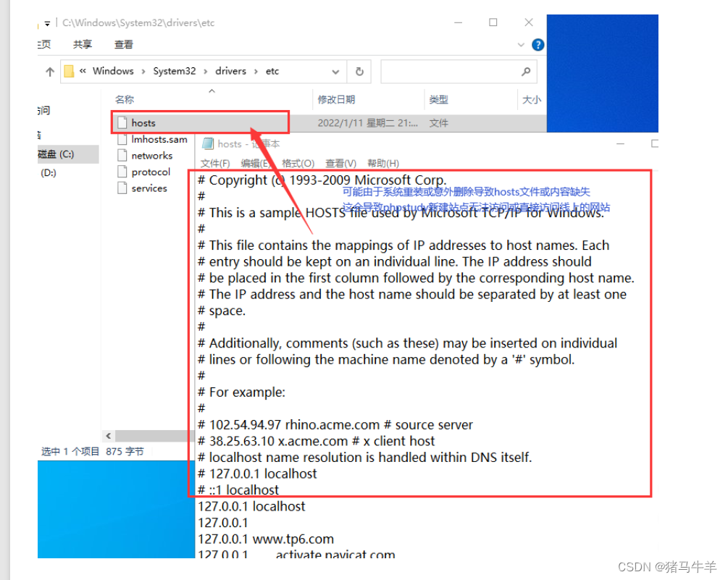Sort files by the 大小 column header

(x=532, y=99)
